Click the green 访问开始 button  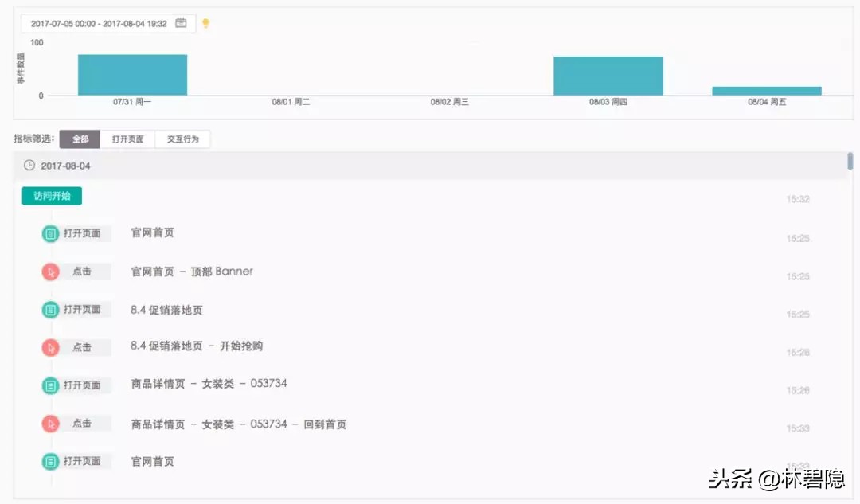pyautogui.click(x=52, y=196)
